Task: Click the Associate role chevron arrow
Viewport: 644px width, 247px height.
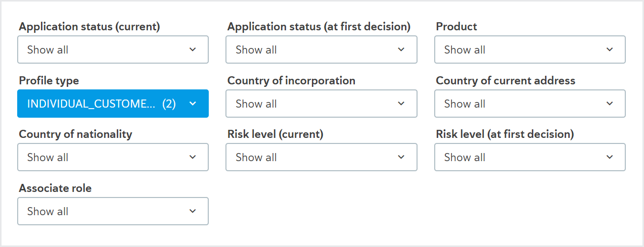Action: 193,211
